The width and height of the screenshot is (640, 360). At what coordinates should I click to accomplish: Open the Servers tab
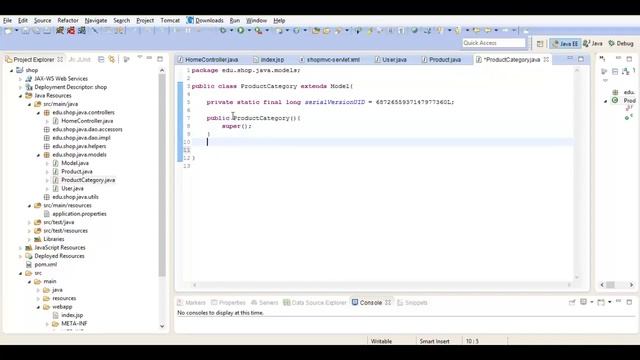(264, 302)
